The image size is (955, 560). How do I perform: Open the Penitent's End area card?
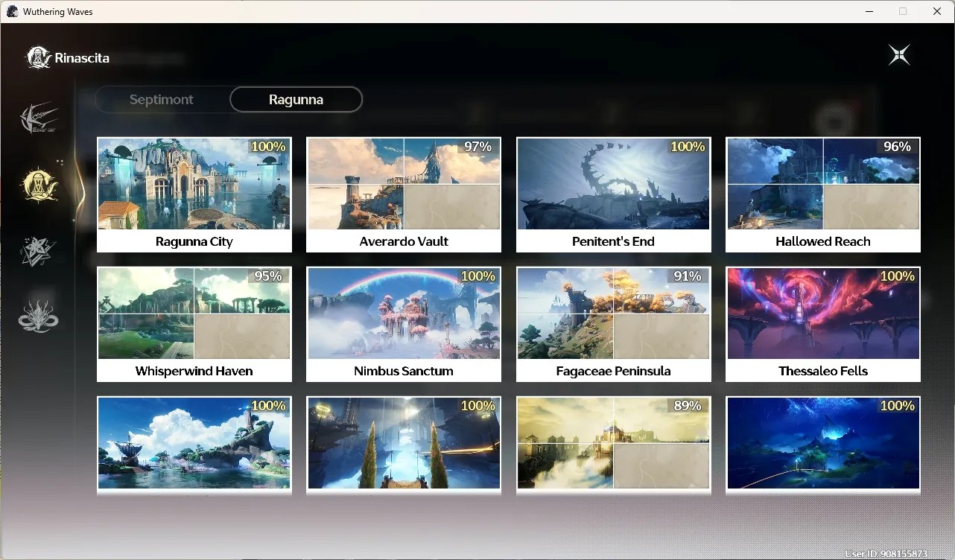tap(613, 194)
